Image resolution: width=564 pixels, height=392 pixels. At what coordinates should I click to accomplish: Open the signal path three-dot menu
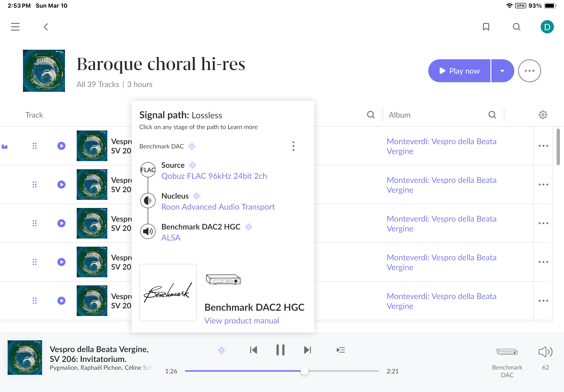(293, 146)
